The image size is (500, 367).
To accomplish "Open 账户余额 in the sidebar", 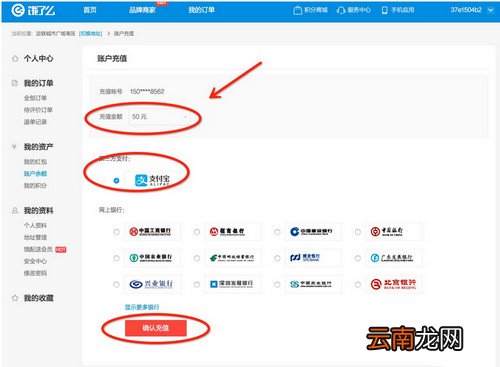I will pos(35,174).
